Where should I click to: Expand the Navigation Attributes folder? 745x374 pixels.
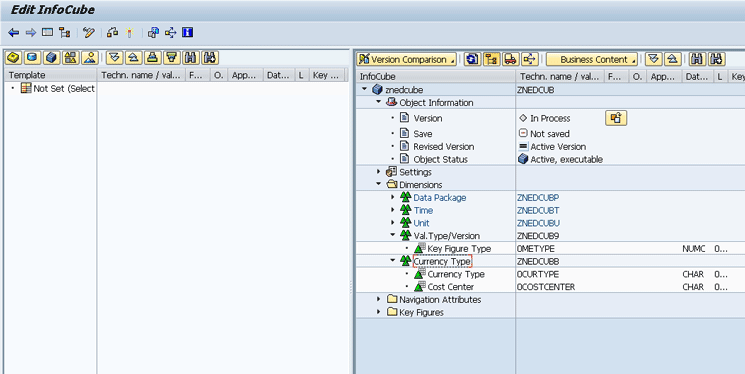click(379, 299)
